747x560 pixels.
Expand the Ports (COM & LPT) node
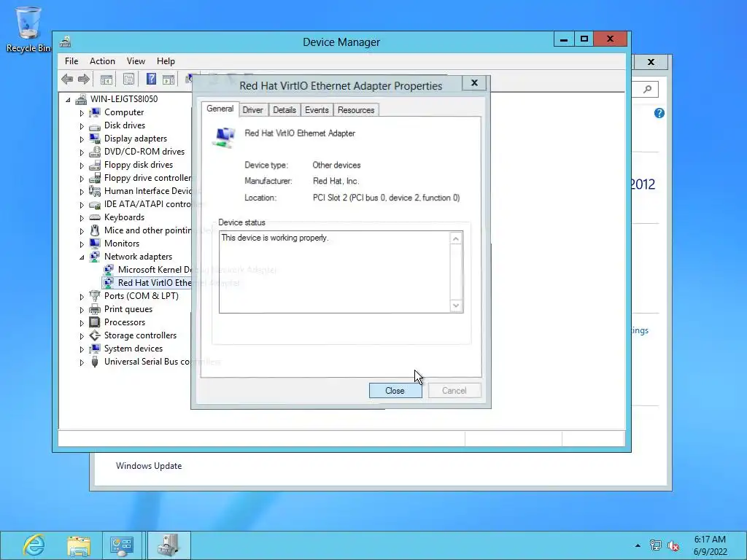[x=82, y=297]
